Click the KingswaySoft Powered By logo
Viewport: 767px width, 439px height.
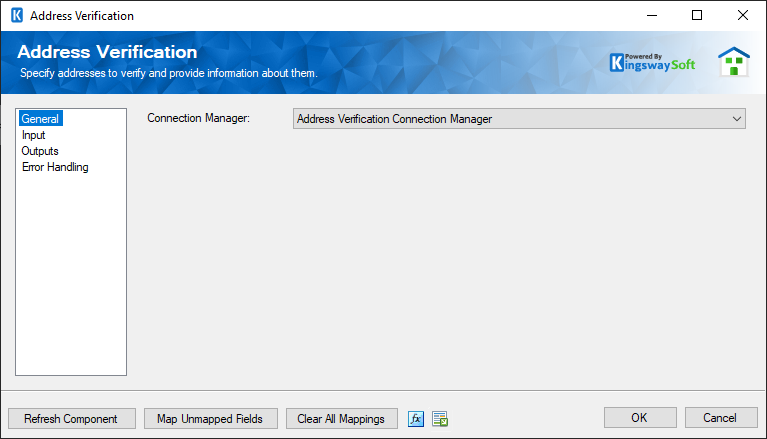[x=652, y=63]
